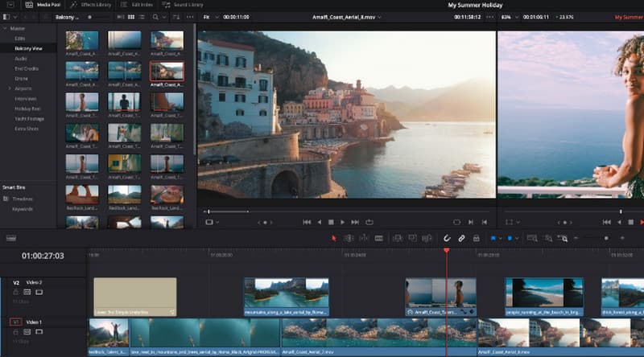Open timeline viewer 63% zoom dropdown

tap(510, 17)
